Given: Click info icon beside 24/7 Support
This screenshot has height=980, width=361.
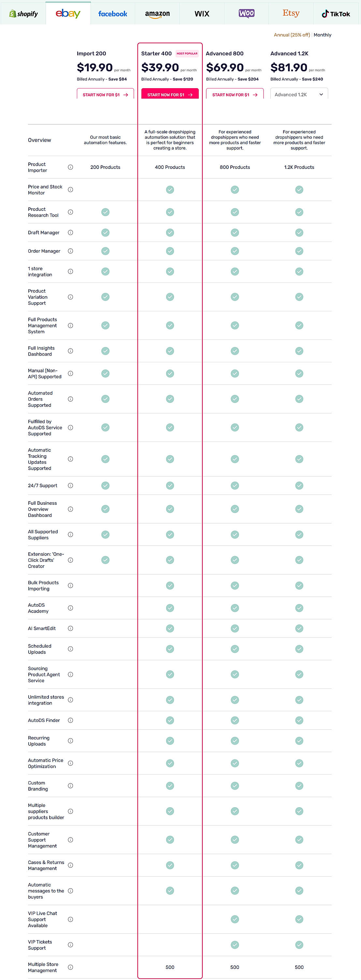Looking at the screenshot, I should pos(70,485).
